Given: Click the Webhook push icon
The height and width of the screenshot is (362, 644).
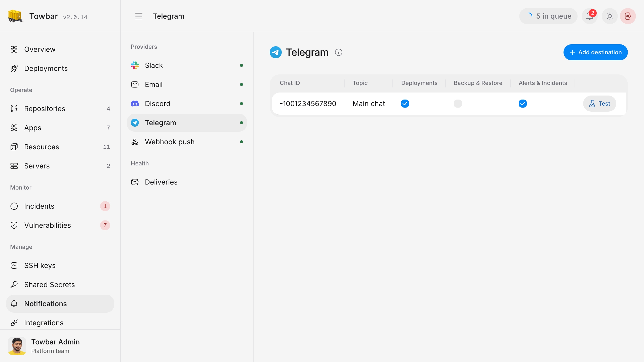Looking at the screenshot, I should [x=135, y=142].
